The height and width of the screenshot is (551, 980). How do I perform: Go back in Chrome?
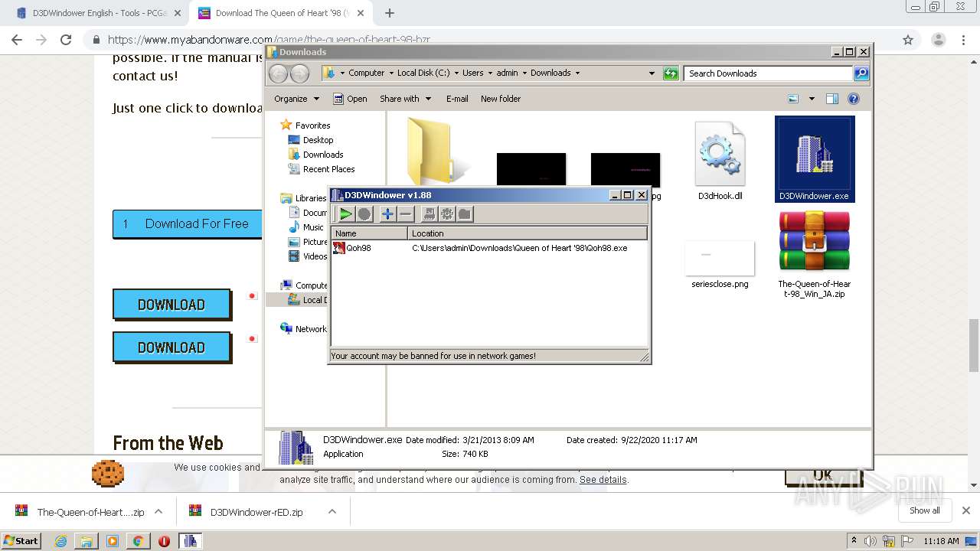click(17, 40)
